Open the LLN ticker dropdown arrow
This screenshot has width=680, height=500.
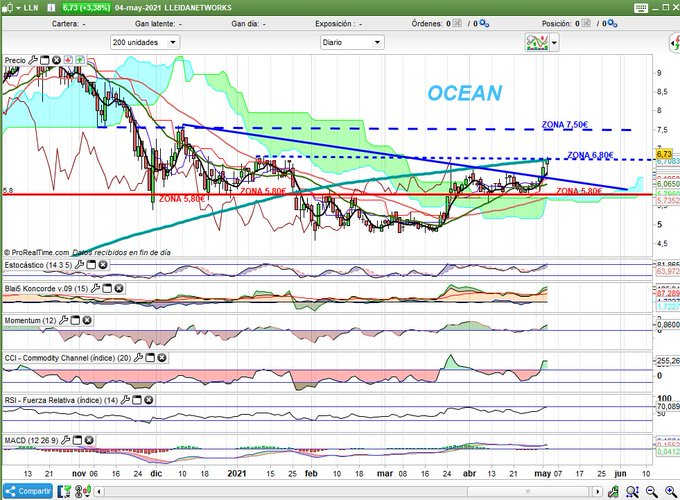pyautogui.click(x=19, y=8)
